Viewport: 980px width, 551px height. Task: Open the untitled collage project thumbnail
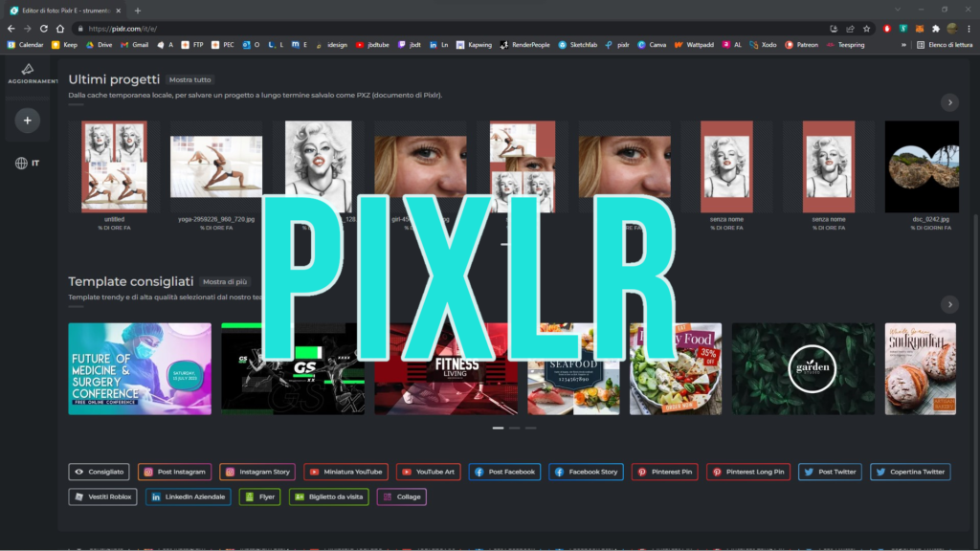click(115, 166)
